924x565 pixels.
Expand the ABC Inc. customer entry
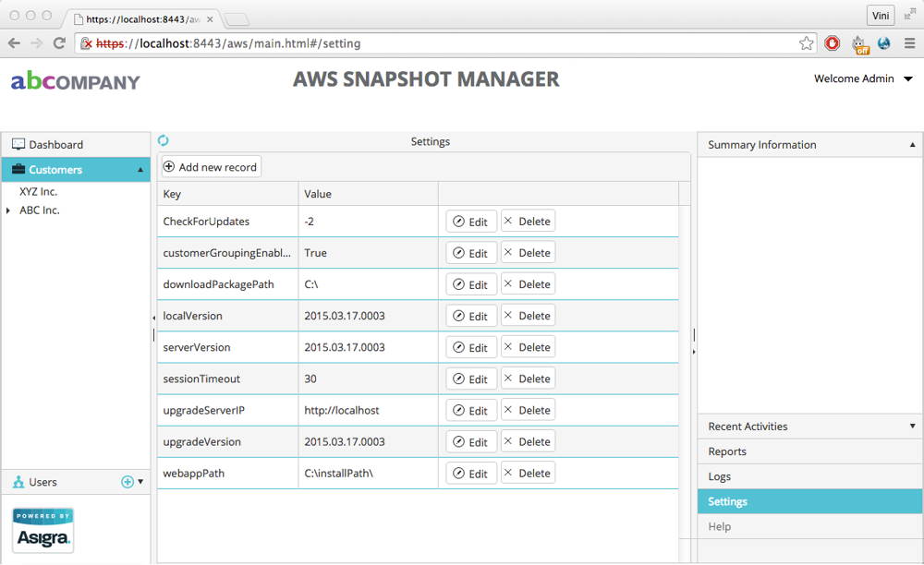coord(8,210)
